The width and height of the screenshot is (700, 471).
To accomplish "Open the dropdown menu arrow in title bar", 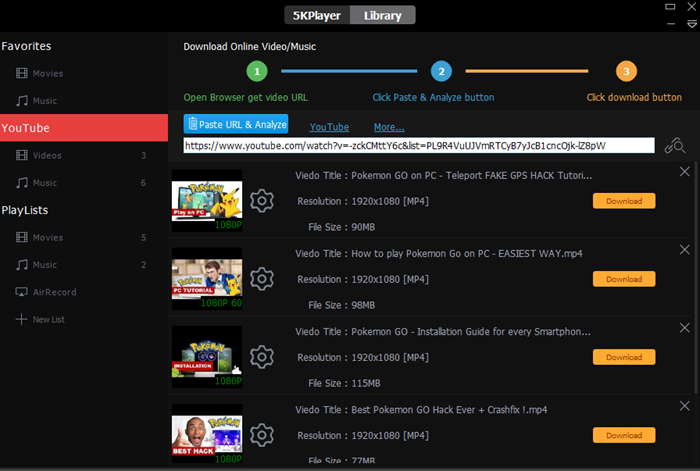I will pos(692,24).
